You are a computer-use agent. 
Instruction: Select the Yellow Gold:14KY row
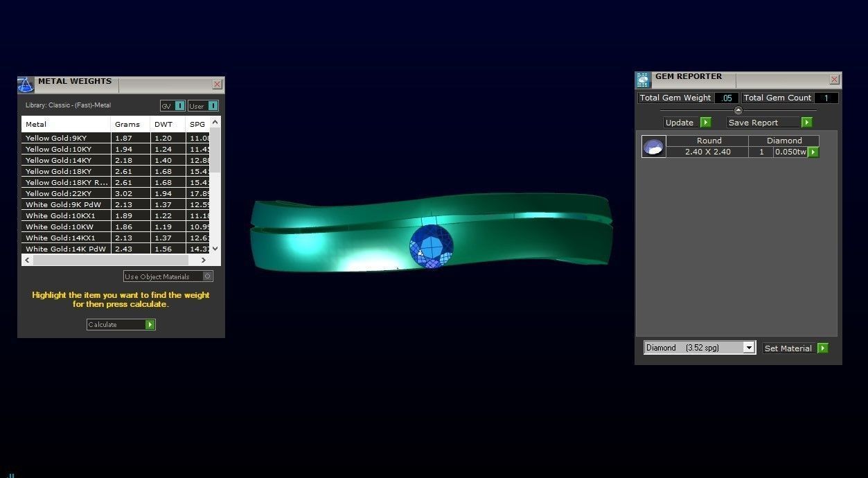pos(116,160)
